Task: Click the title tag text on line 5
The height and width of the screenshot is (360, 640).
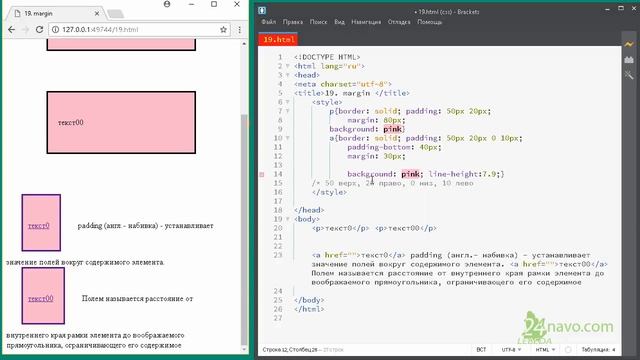Action: point(352,93)
